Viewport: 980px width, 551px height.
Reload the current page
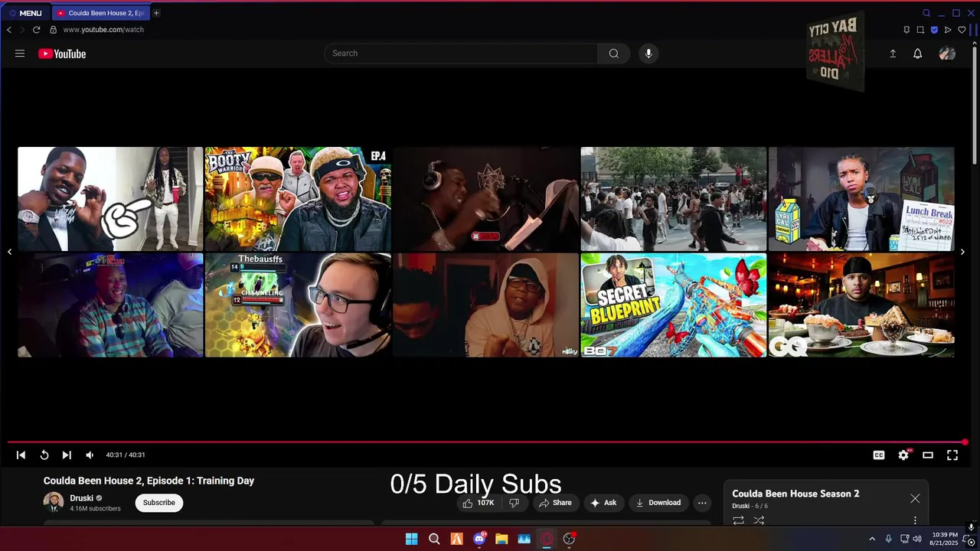tap(36, 30)
